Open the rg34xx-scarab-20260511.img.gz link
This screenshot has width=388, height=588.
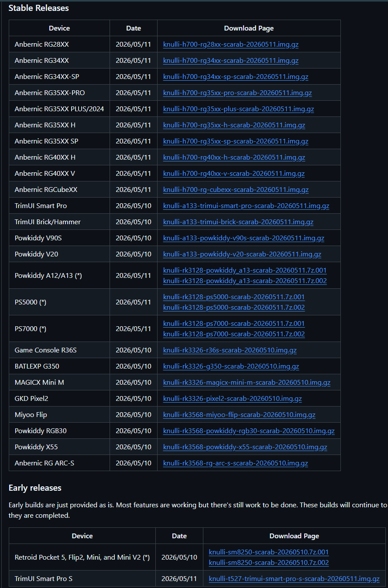[x=231, y=60]
